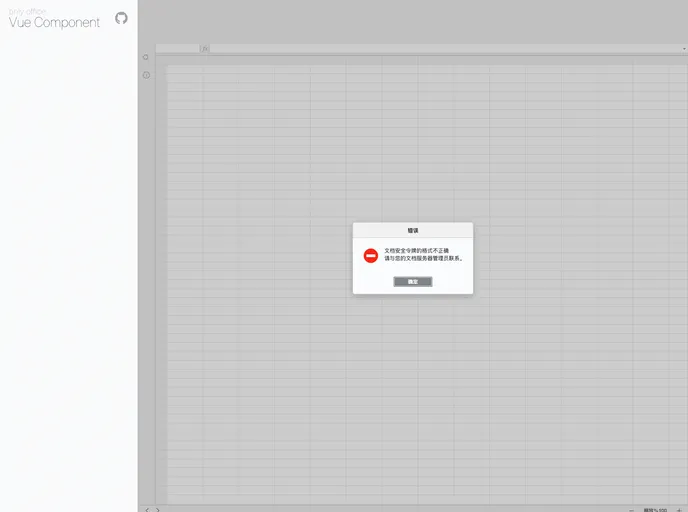Click the cell name box
Viewport: 688px width, 512px height.
point(178,49)
